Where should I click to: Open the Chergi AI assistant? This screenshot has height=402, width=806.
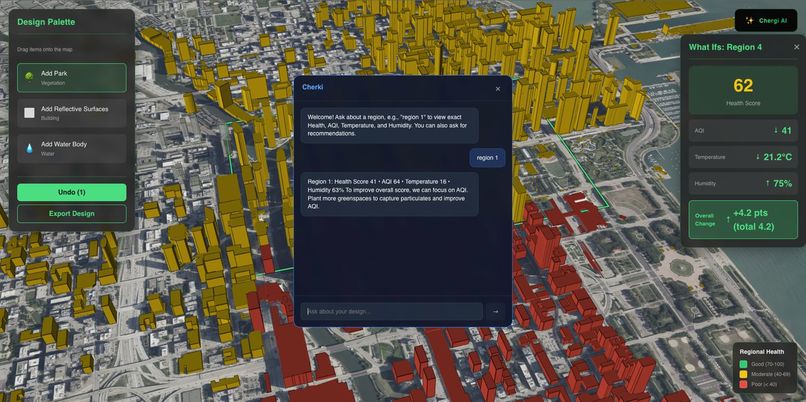[x=765, y=21]
